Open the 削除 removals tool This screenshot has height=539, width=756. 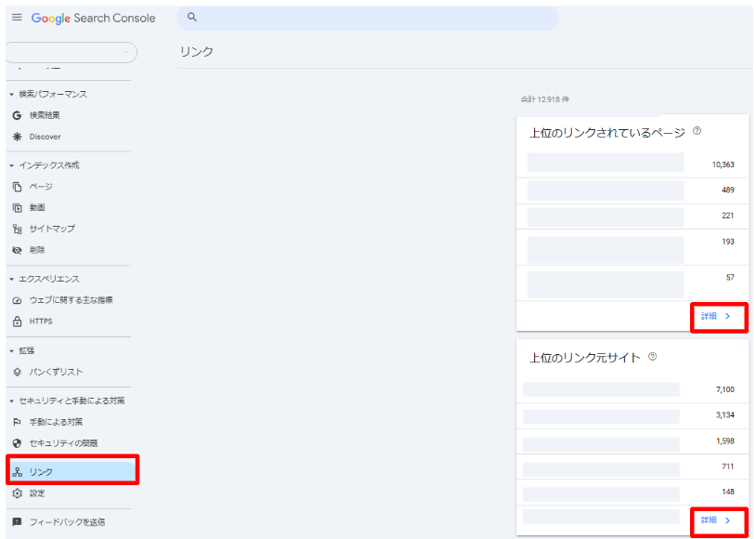tap(37, 250)
